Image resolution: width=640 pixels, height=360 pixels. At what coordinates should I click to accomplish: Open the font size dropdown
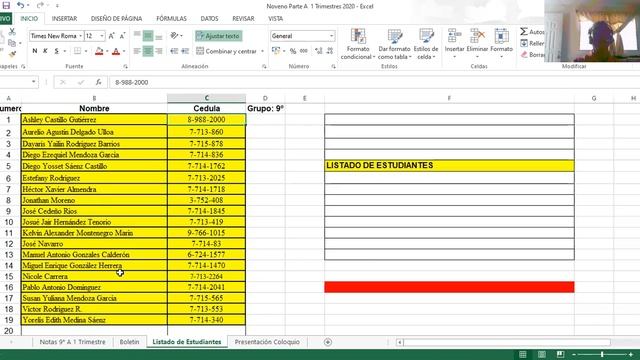click(102, 36)
